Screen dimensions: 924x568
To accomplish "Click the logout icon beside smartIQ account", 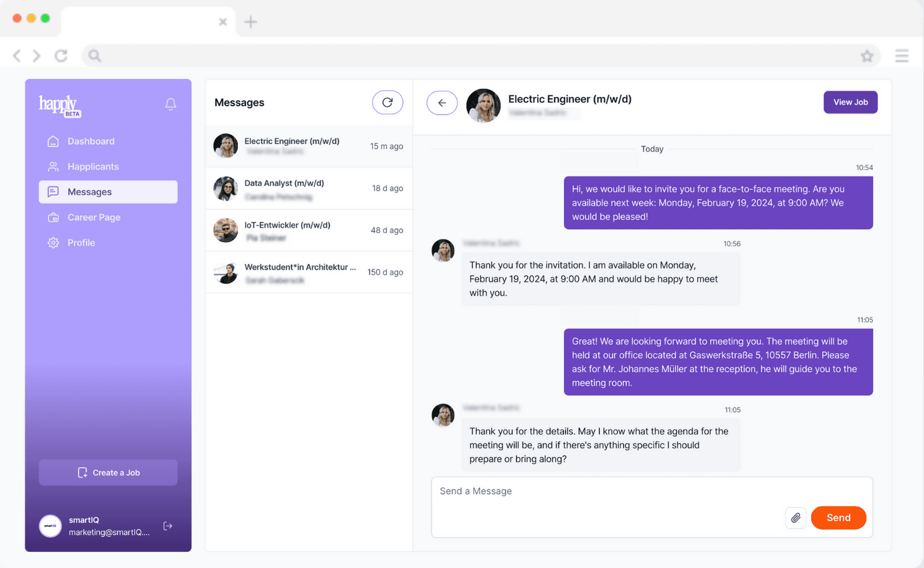I will [x=168, y=526].
